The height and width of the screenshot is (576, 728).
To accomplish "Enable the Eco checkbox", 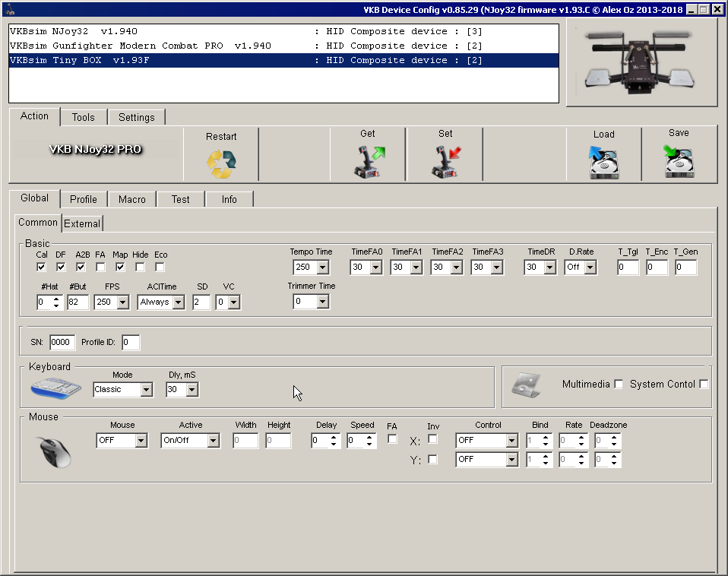I will 160,267.
